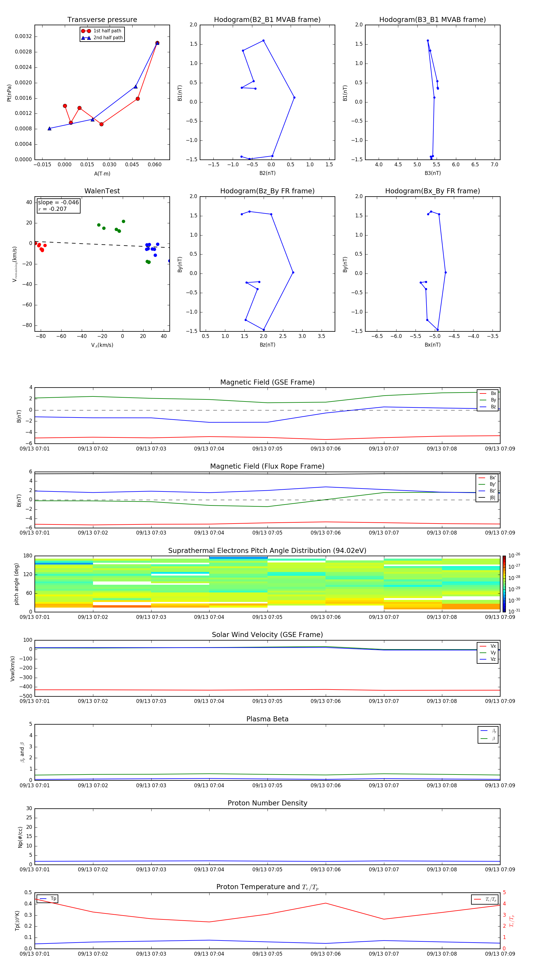Click the 'B2(nT)' x-axis label
Screen dimensions: 535x980
267,173
